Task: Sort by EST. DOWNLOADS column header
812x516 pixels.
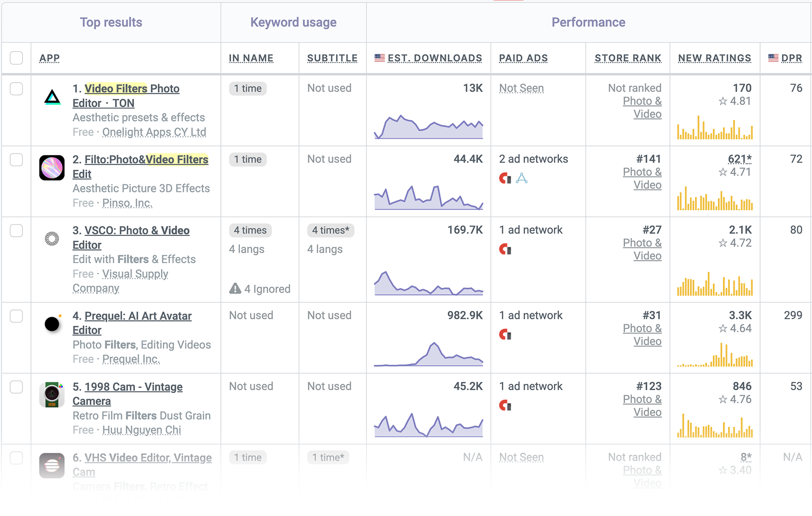Action: point(435,58)
